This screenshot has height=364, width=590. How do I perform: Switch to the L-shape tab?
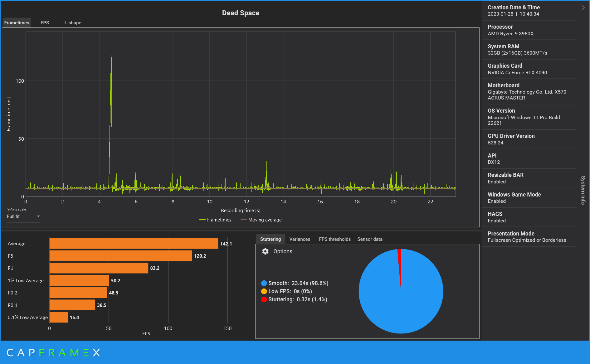73,23
